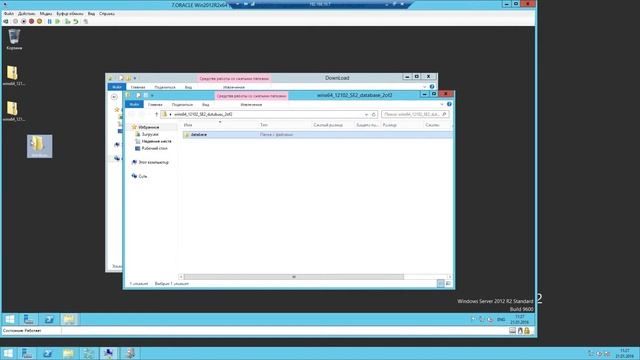Click the back arrow in the Download window

click(114, 97)
